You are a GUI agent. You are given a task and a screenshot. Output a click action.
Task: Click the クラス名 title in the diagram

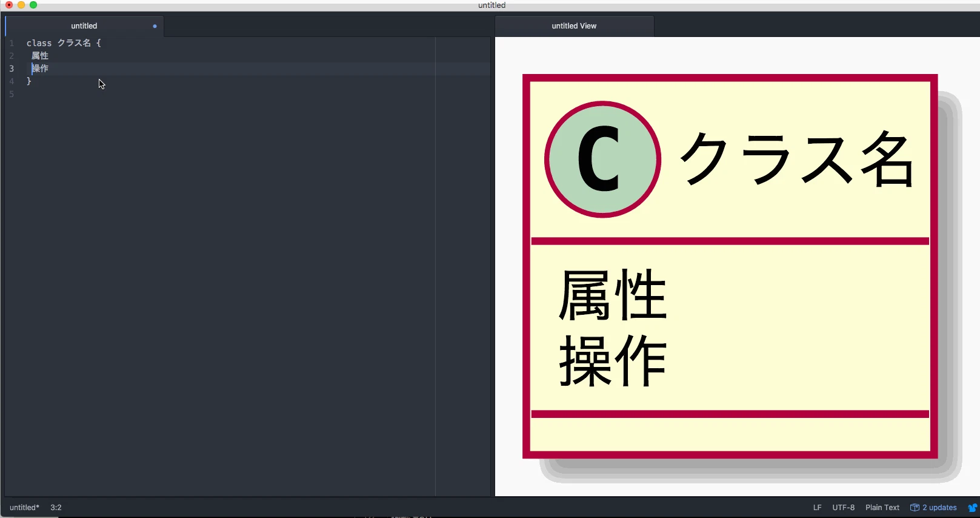coord(796,159)
